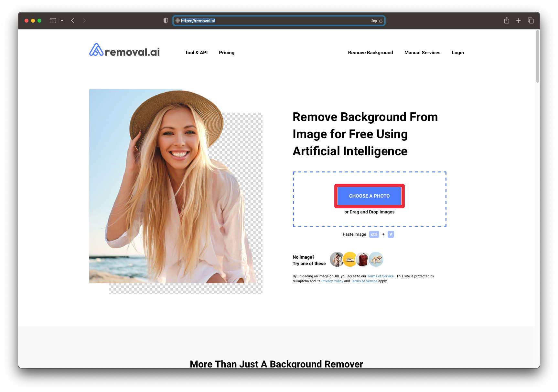The width and height of the screenshot is (558, 392).
Task: Try the sample dog thumbnail
Action: click(376, 259)
